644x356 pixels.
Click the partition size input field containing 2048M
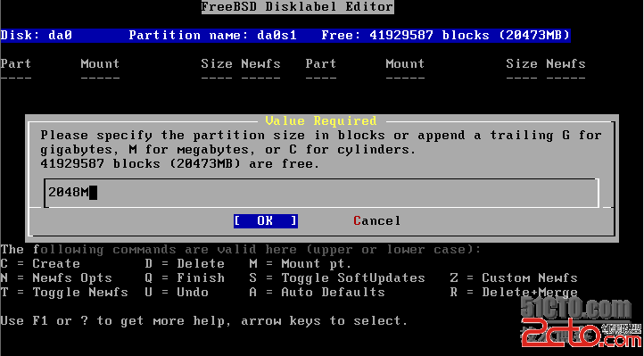[322, 193]
